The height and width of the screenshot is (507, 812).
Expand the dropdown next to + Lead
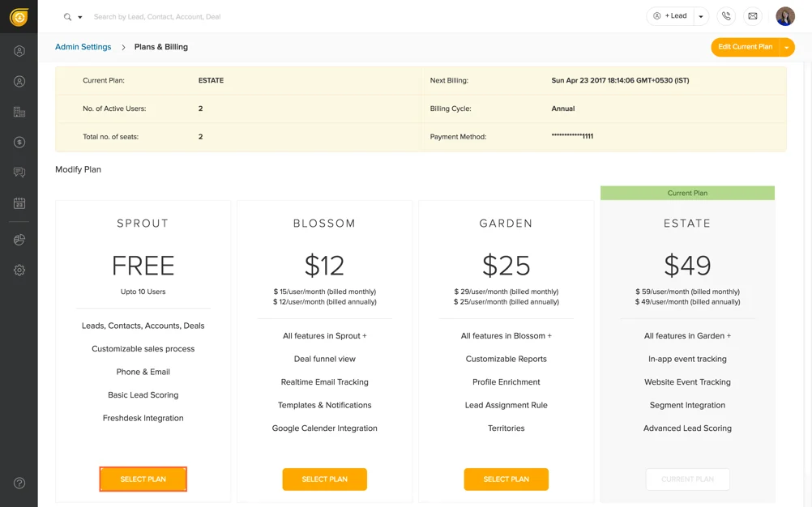[699, 15]
